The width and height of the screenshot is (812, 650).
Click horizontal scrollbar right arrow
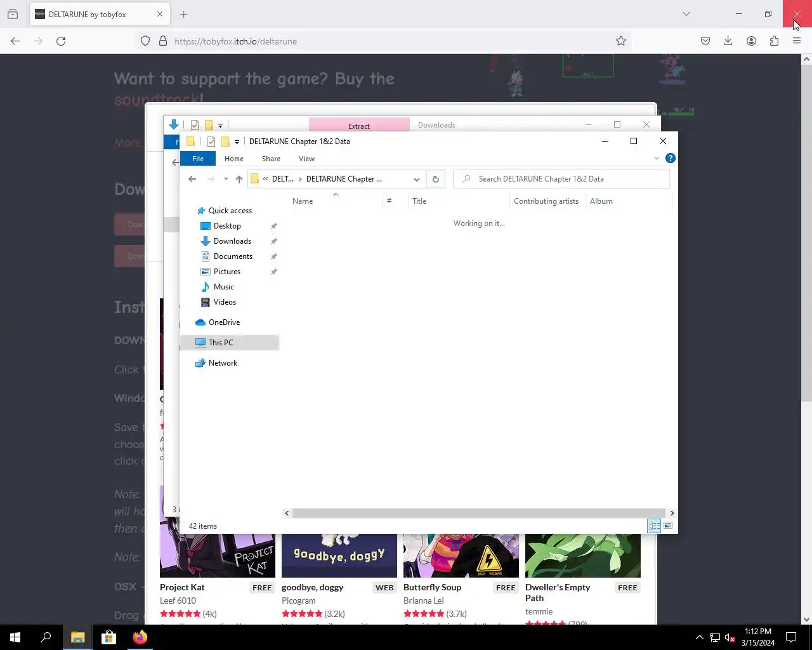[672, 513]
